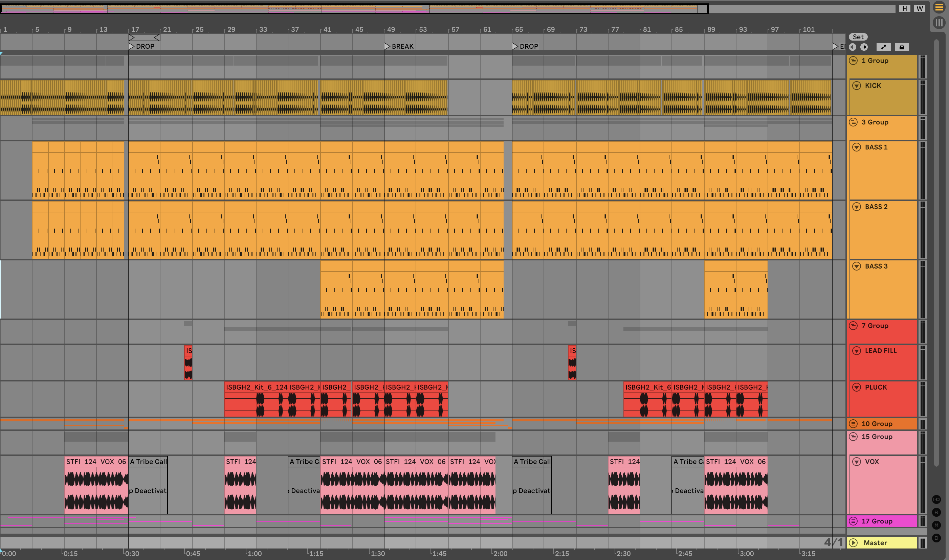
Task: Collapse the 1 Group track
Action: [x=853, y=61]
